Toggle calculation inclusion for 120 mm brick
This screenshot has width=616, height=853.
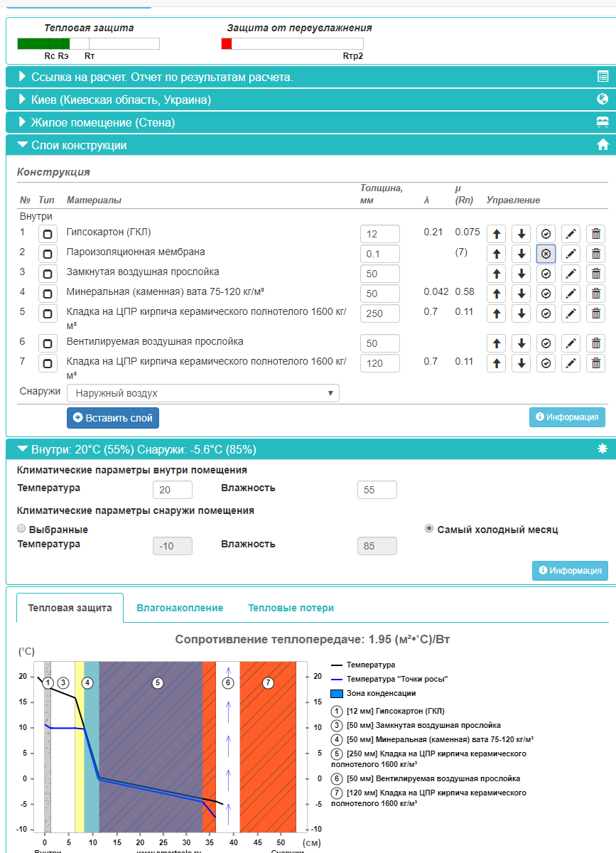[x=546, y=363]
